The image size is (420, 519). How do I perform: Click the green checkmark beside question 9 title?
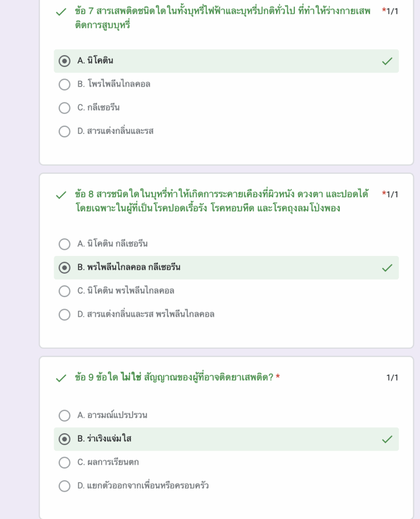pyautogui.click(x=61, y=378)
